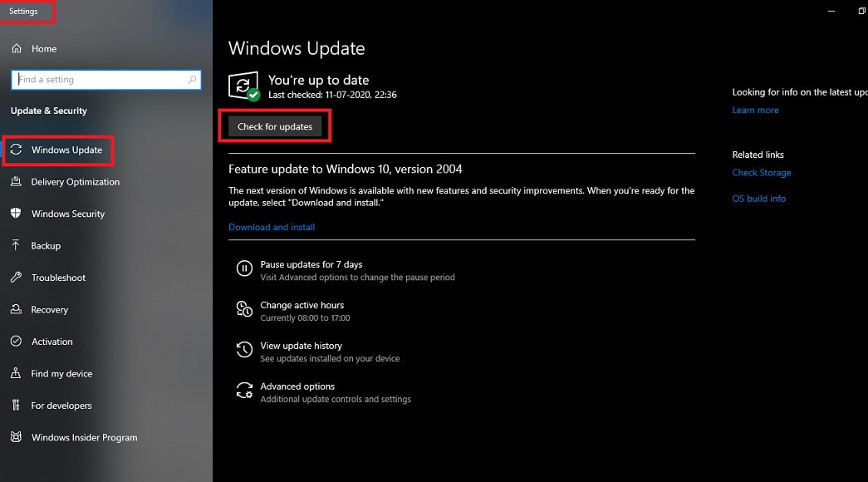
Task: Click the history icon for update history
Action: click(x=244, y=350)
